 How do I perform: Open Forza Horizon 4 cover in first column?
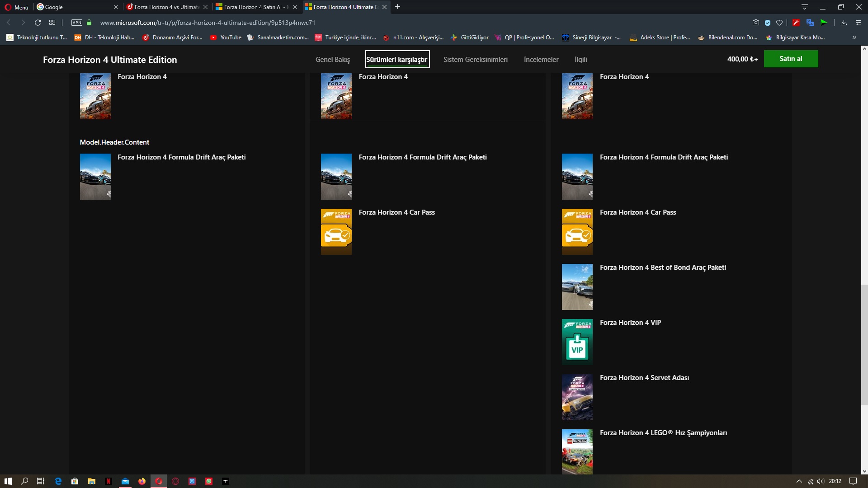coord(95,96)
